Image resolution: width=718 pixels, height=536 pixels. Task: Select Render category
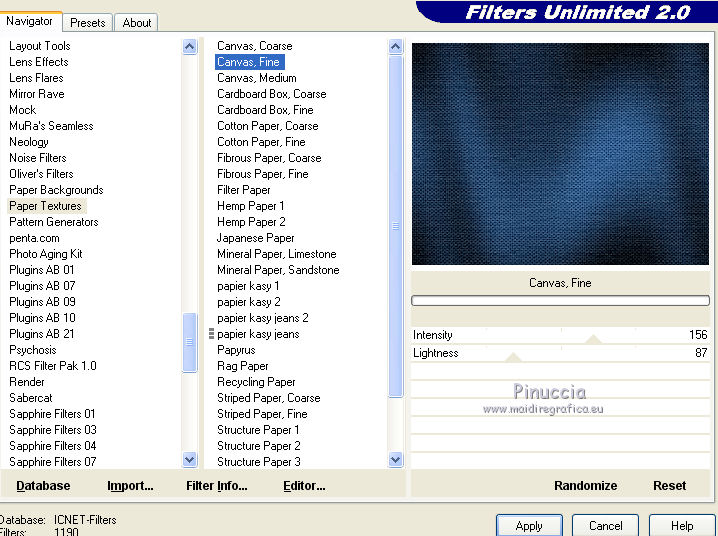tap(27, 382)
